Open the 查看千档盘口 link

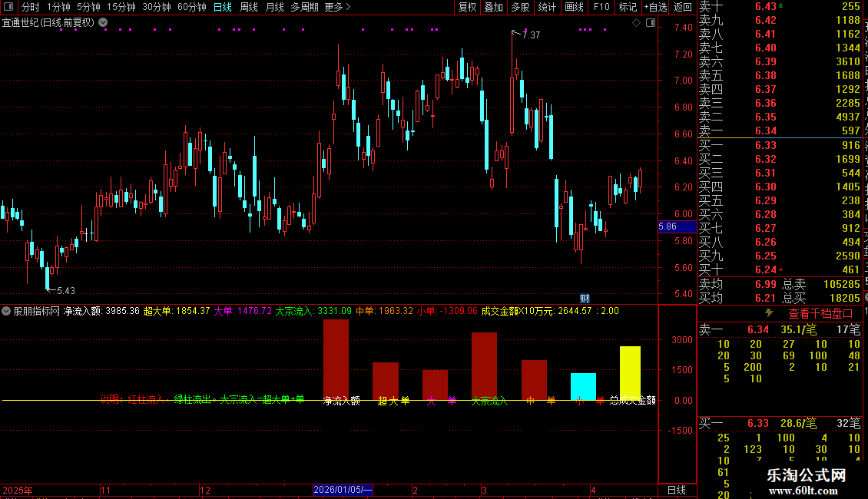(x=820, y=314)
